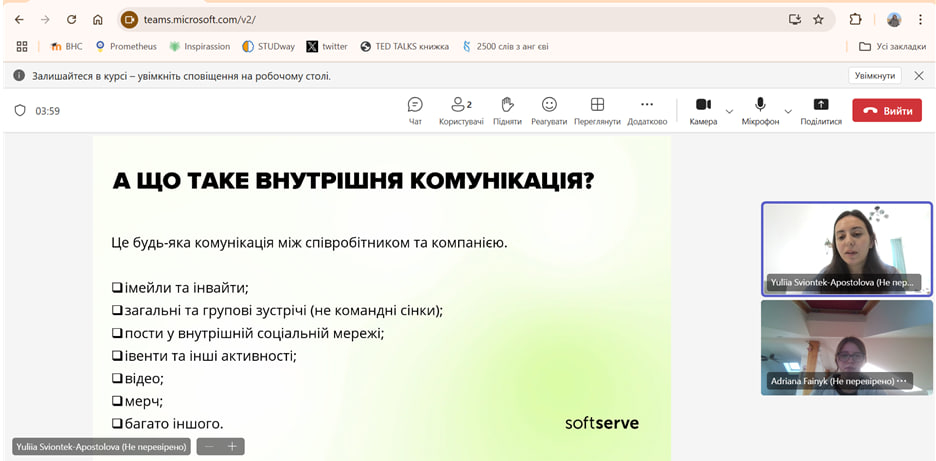Bookmark this page with the star

tap(818, 20)
